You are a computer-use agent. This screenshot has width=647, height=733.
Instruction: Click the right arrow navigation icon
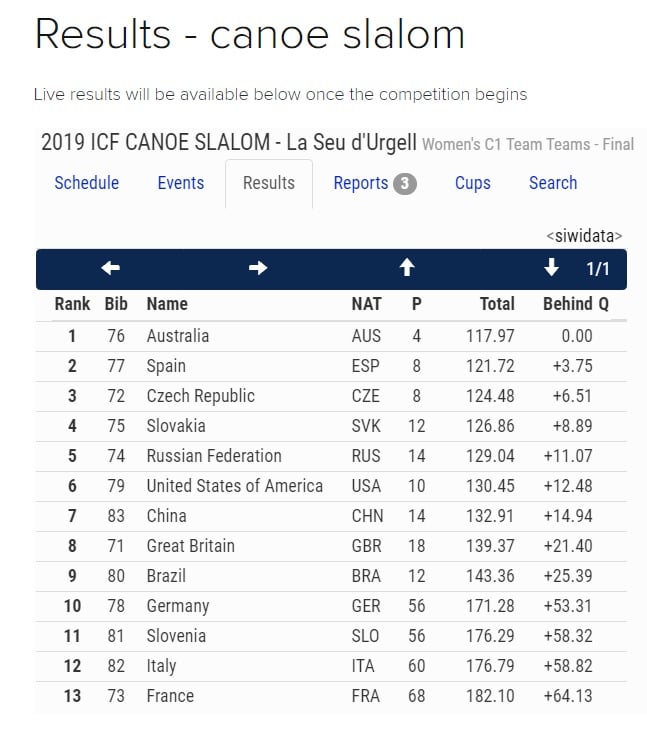click(258, 268)
